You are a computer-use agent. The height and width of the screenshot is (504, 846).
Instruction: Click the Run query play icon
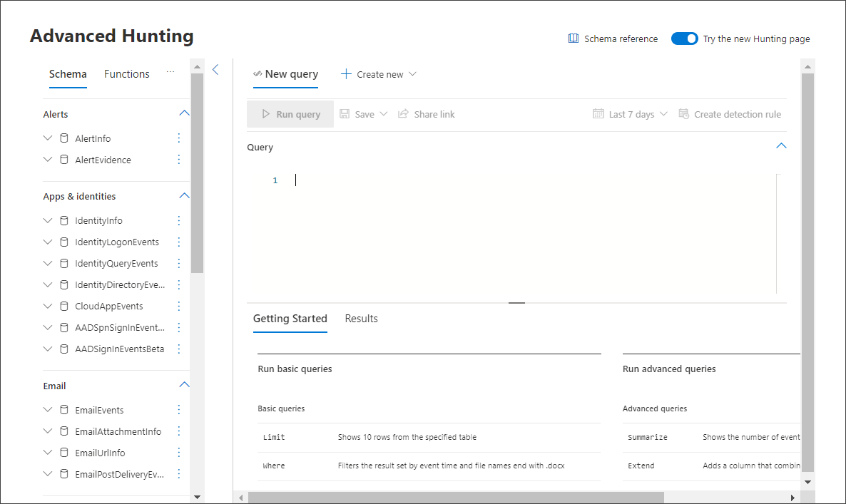[x=266, y=114]
